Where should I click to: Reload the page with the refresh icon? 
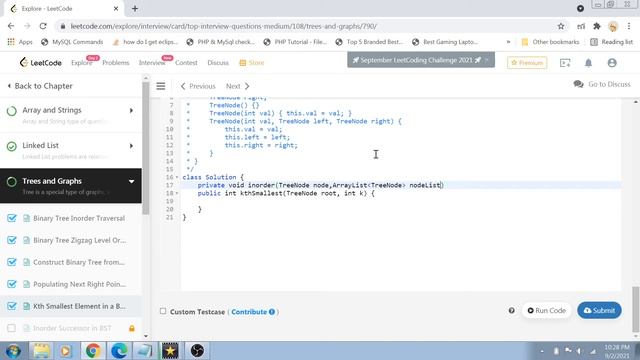43,26
